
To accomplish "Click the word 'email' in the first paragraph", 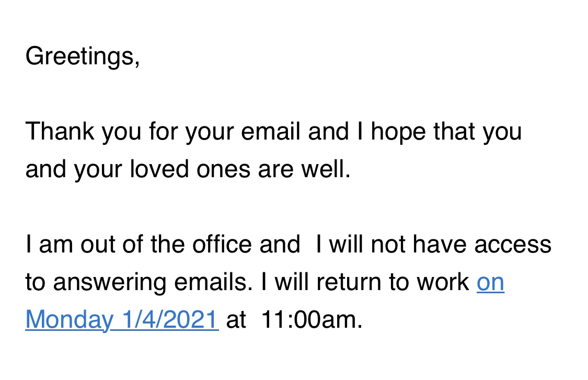I will (270, 132).
